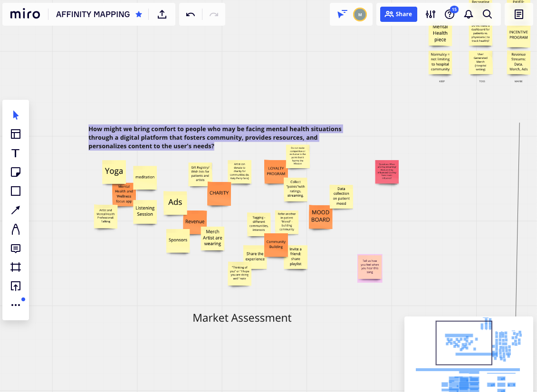Select Collect points with ratings note
537x392 pixels.
click(x=296, y=189)
